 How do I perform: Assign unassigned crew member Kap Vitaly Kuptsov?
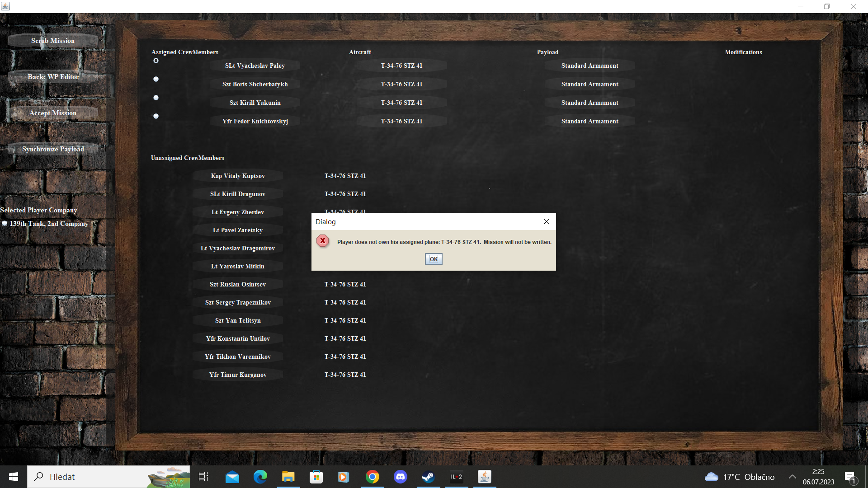pyautogui.click(x=238, y=176)
